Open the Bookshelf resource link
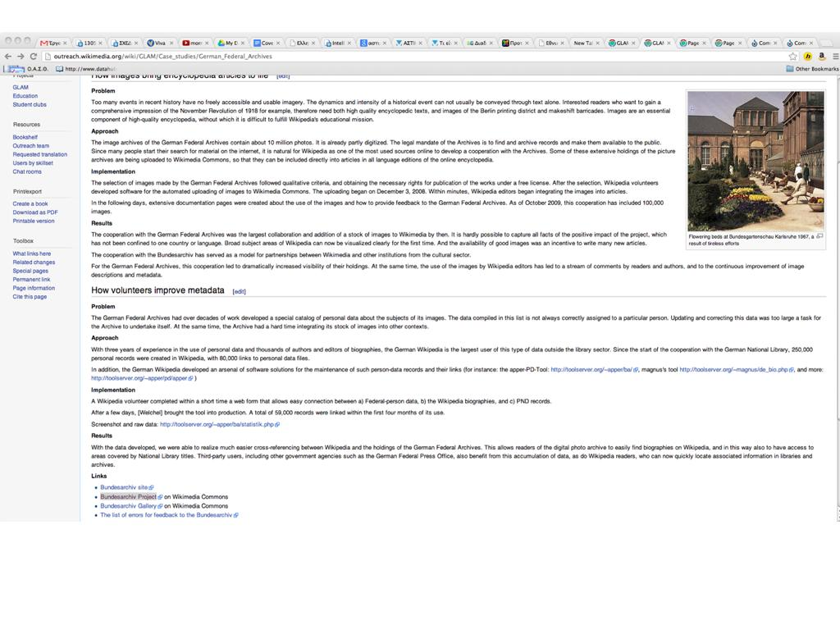This screenshot has width=840, height=630. pos(25,137)
